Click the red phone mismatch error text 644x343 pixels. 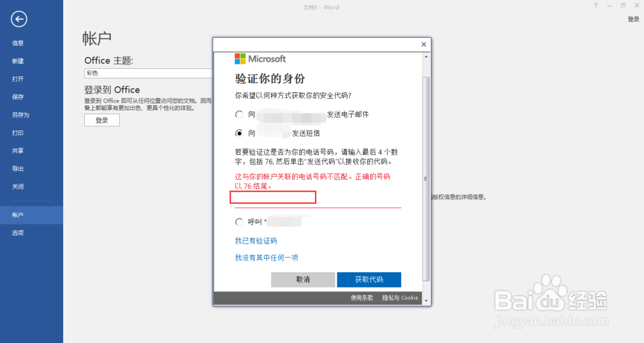312,181
